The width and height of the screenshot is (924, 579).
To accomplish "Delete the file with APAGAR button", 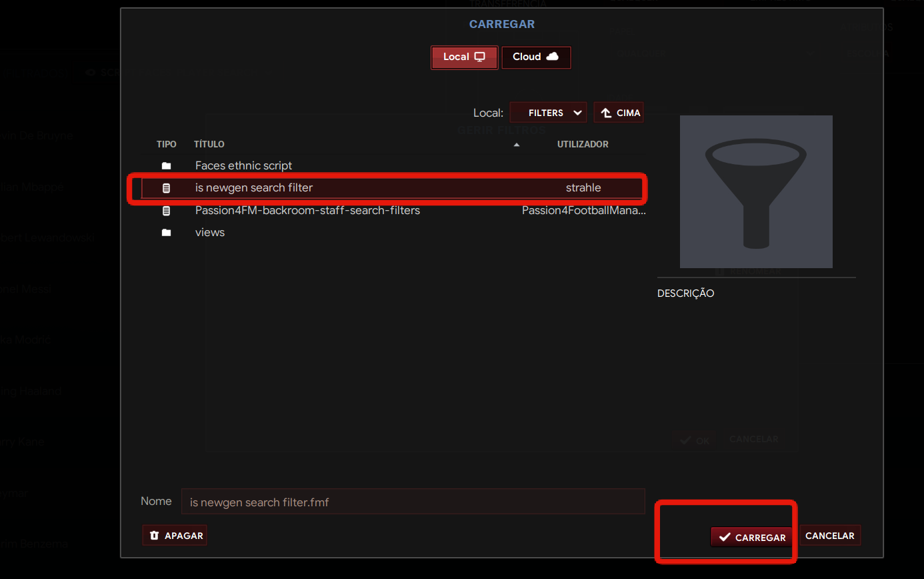I will [175, 535].
